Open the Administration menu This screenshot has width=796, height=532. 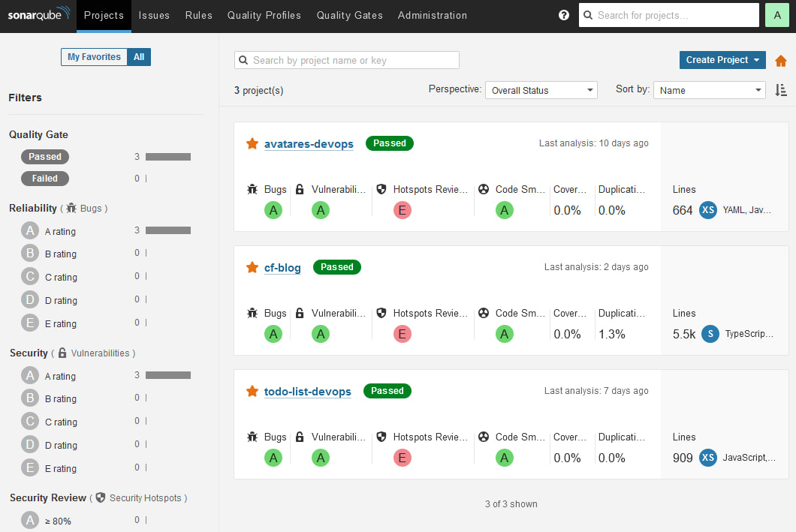(432, 16)
